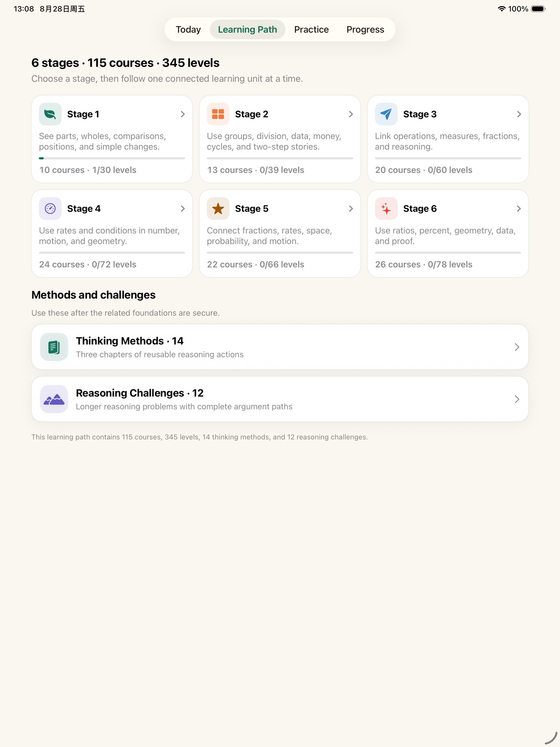Open Reasoning Challenges row chevron
The height and width of the screenshot is (747, 560).
pyautogui.click(x=517, y=399)
